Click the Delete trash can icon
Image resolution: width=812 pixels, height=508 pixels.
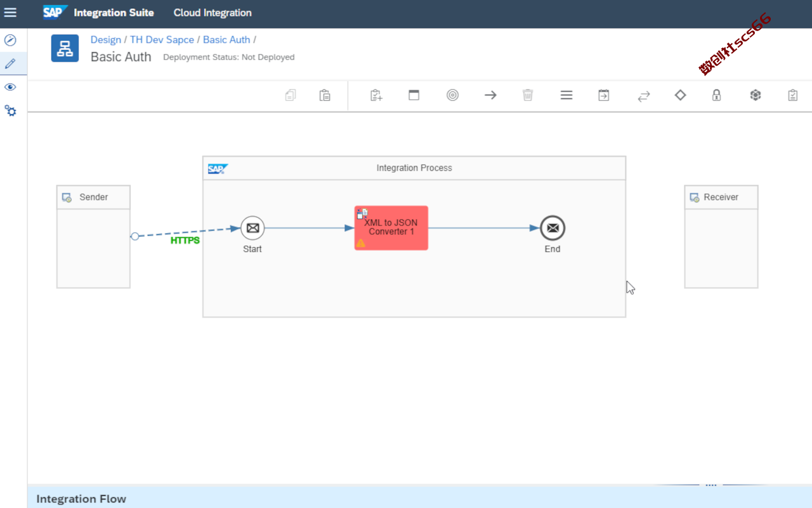point(528,95)
